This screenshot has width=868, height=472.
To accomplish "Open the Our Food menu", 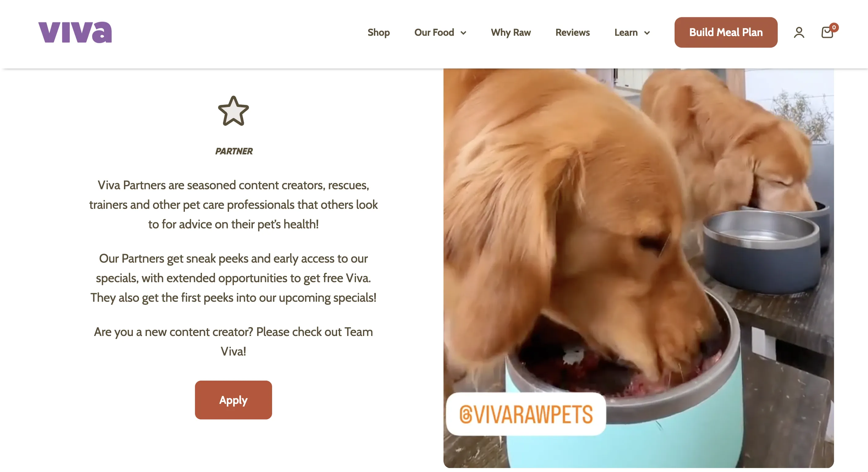I will point(434,32).
